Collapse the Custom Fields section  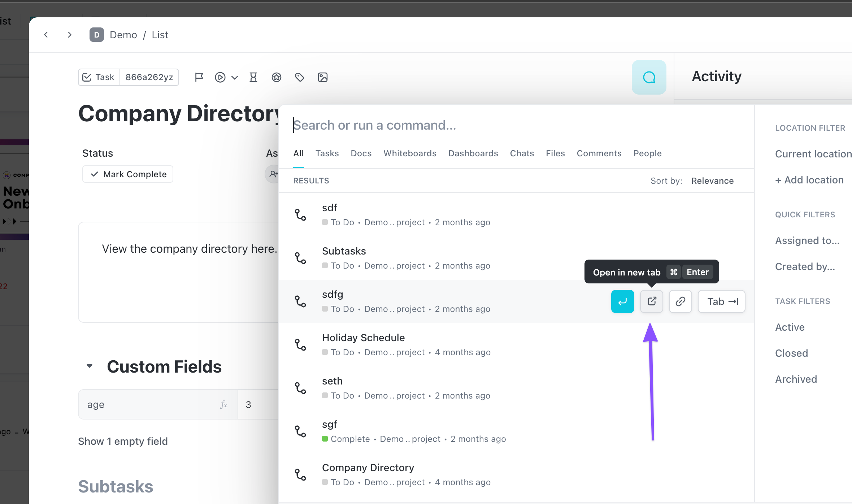coord(90,366)
